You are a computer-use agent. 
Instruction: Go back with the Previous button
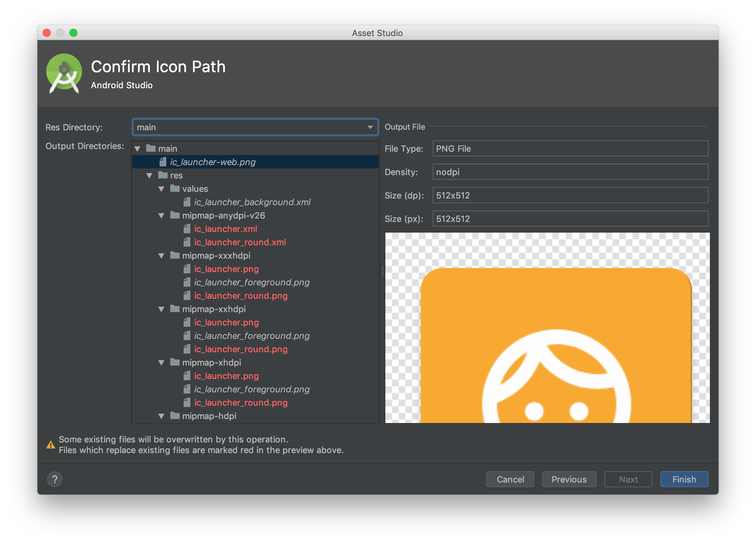[x=569, y=479]
